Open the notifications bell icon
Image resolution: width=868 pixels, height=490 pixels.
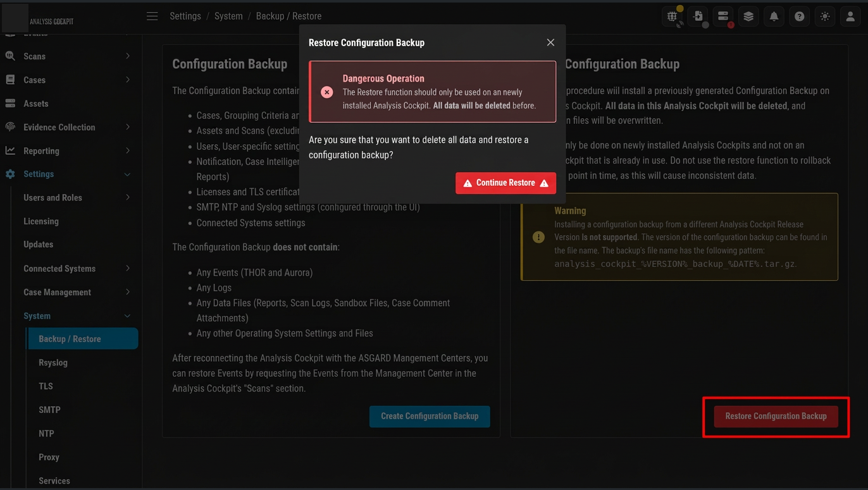[x=774, y=16]
